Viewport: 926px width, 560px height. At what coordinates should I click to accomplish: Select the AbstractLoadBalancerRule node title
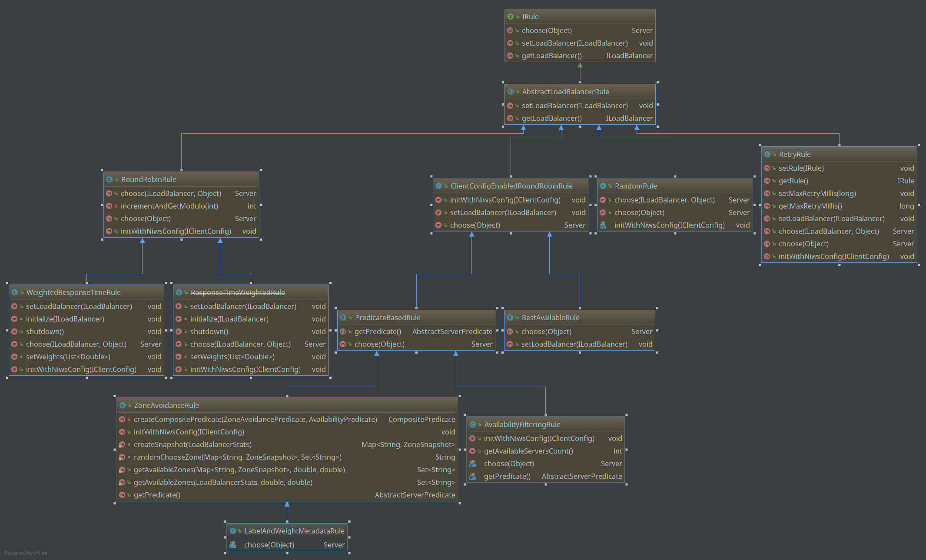565,92
